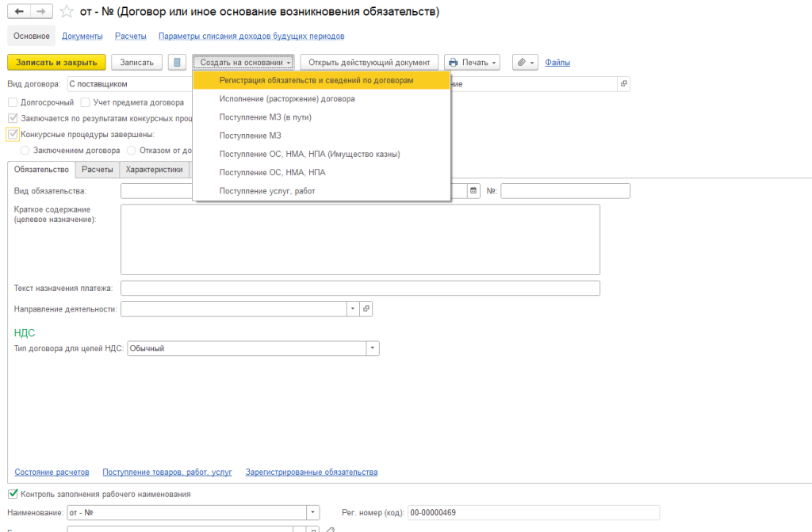Click the № number input field

(x=565, y=190)
